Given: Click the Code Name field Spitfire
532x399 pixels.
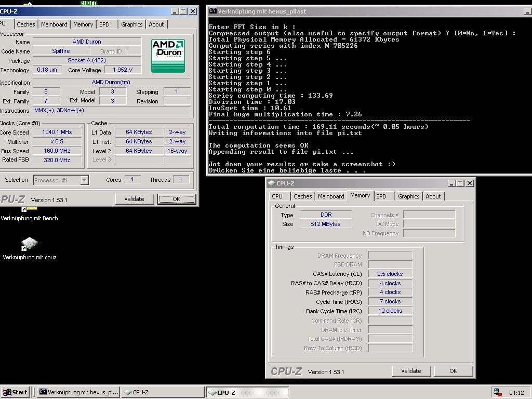Looking at the screenshot, I should (x=61, y=51).
